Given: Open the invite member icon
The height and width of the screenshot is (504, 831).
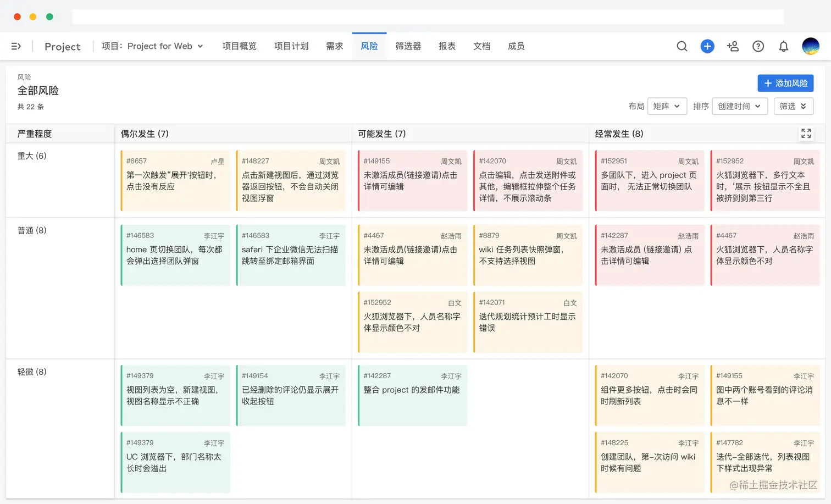Looking at the screenshot, I should [733, 46].
